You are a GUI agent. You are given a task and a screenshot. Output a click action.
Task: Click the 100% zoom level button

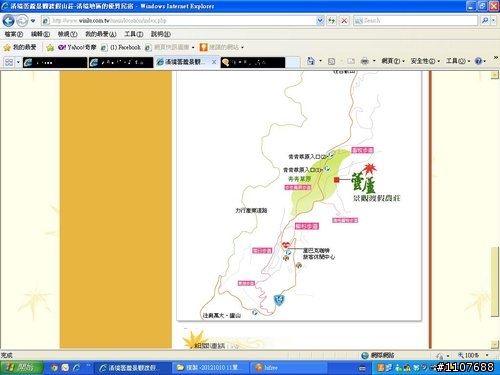pyautogui.click(x=468, y=355)
